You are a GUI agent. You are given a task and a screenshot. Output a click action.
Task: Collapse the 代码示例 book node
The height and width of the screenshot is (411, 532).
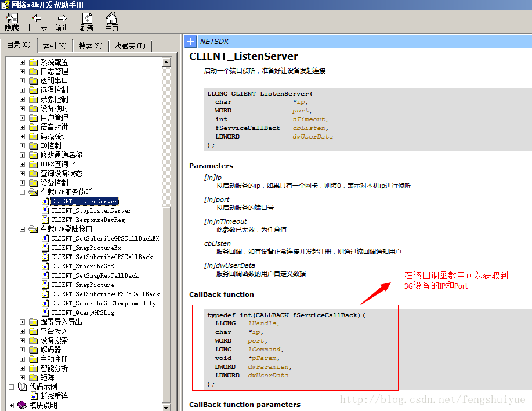coord(11,387)
